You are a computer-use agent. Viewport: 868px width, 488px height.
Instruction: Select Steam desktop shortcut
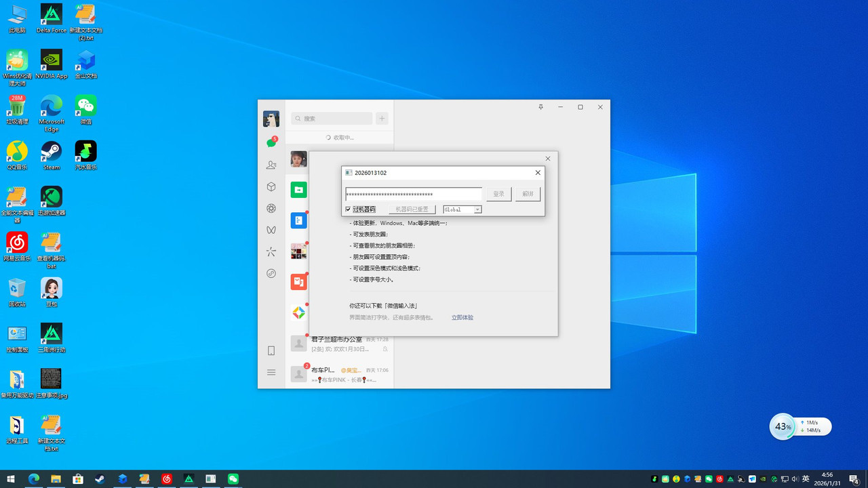click(x=52, y=155)
